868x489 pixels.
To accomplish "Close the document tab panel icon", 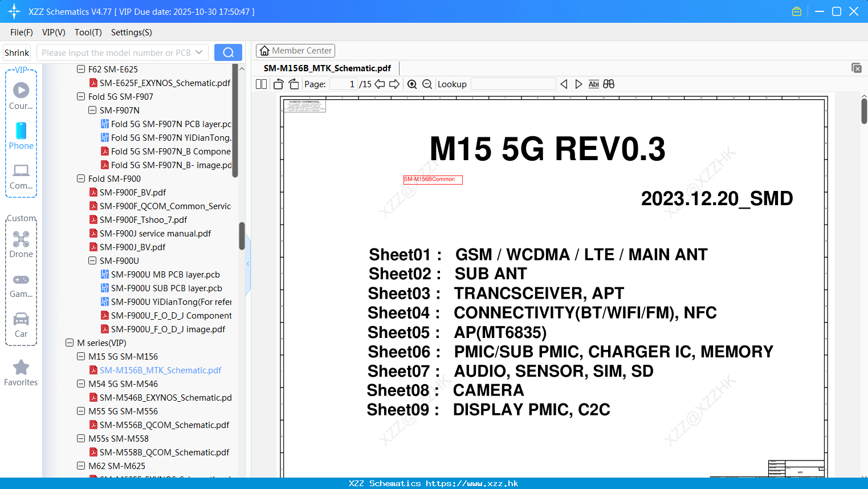I will (x=856, y=68).
